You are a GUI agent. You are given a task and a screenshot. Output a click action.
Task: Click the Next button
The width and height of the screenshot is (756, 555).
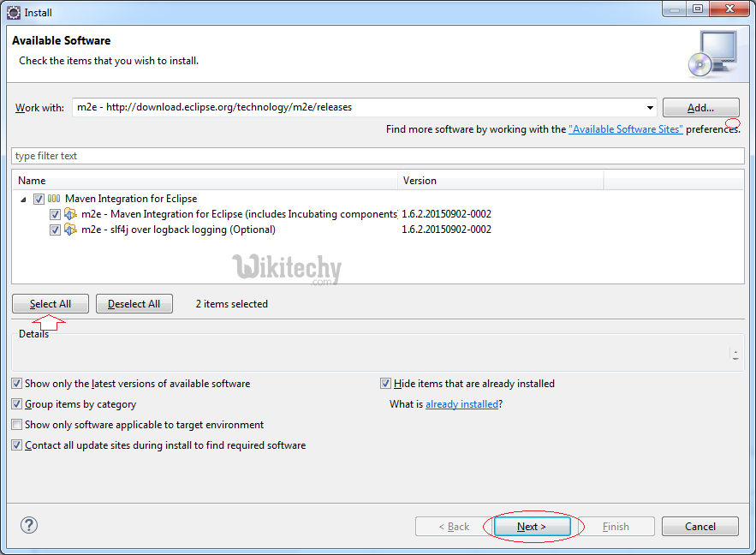531,527
